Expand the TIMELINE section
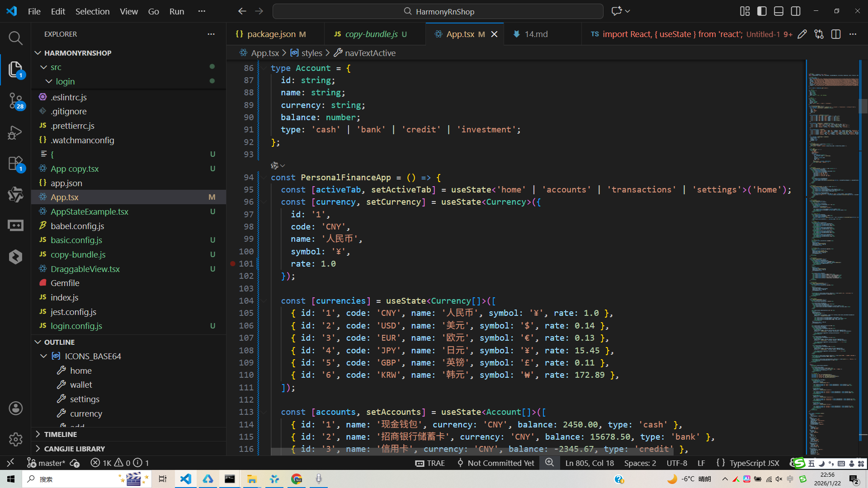 coord(60,434)
